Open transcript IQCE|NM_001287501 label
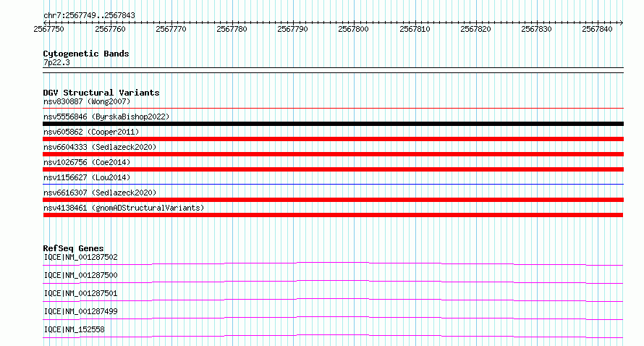 [x=80, y=293]
